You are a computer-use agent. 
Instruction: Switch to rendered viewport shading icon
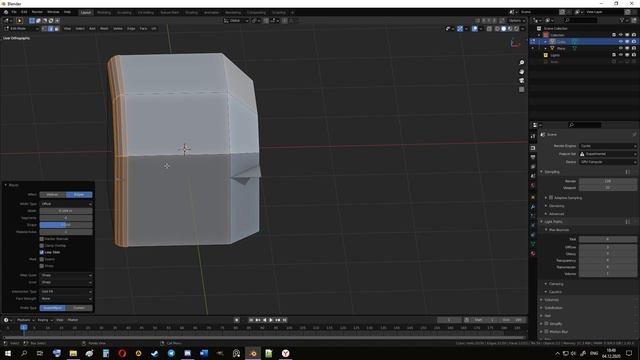point(516,29)
